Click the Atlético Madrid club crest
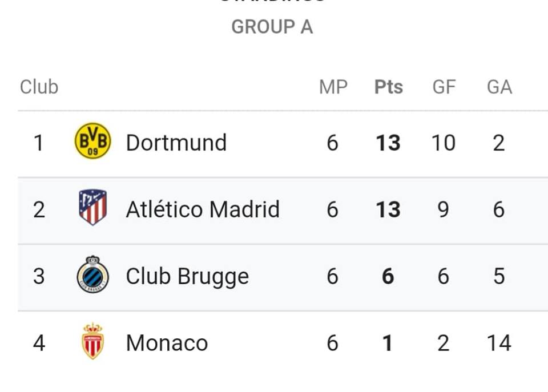The width and height of the screenshot is (548, 392). [x=92, y=207]
